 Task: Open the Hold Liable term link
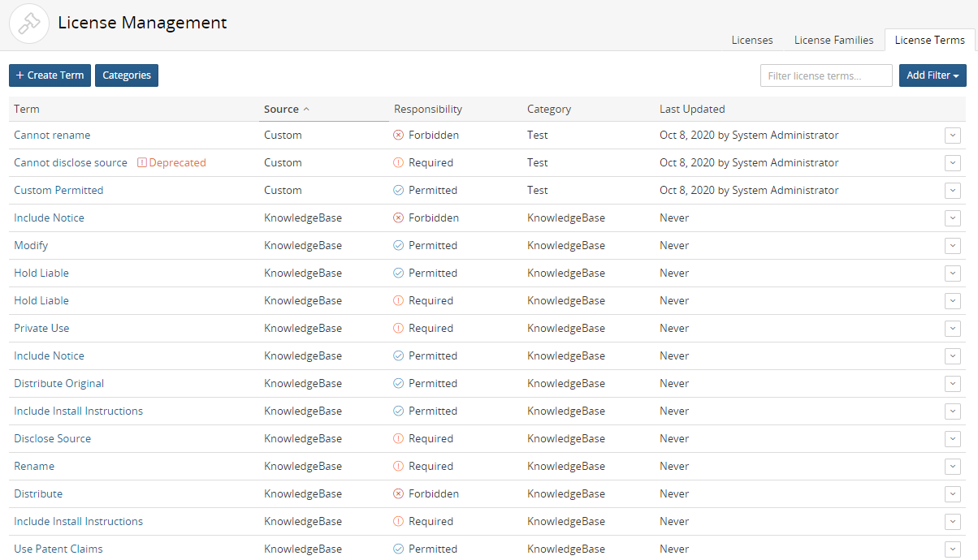(x=41, y=273)
